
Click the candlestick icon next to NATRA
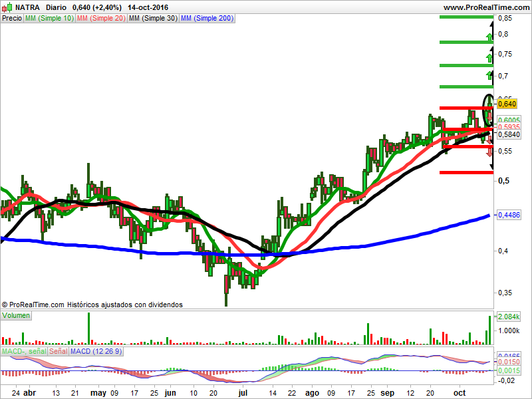[7, 7]
